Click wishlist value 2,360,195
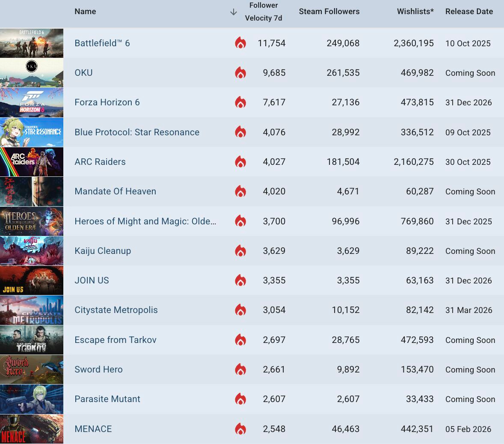This screenshot has height=444, width=504. click(x=414, y=43)
